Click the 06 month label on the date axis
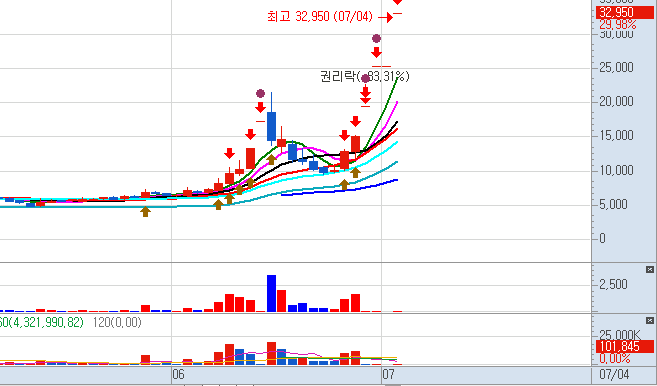The height and width of the screenshot is (386, 657). [x=178, y=374]
